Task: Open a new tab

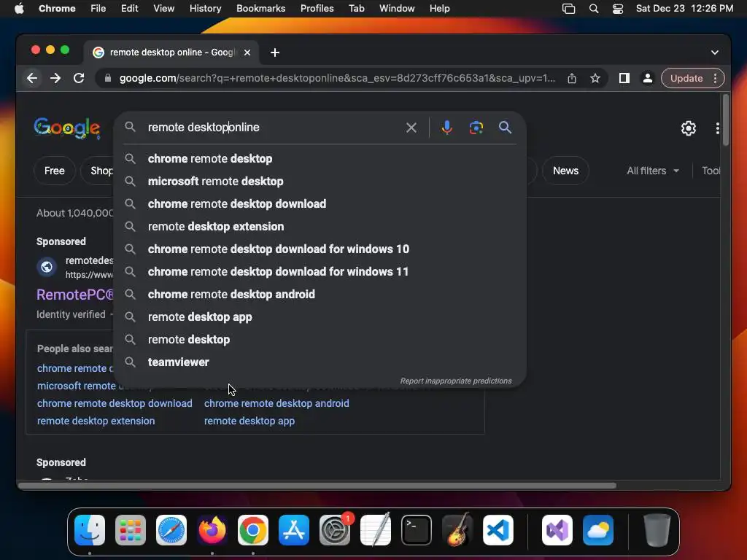Action: click(275, 52)
